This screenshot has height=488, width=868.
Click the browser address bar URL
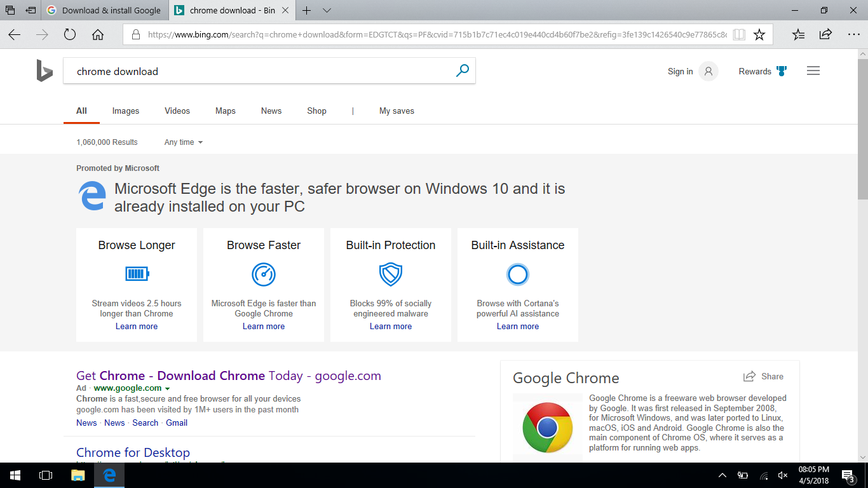tap(437, 35)
